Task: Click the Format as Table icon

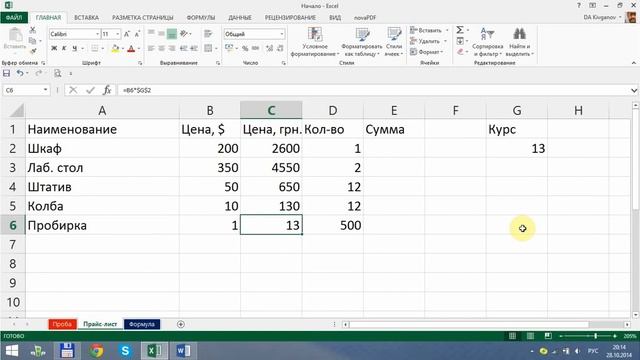Action: tap(362, 34)
